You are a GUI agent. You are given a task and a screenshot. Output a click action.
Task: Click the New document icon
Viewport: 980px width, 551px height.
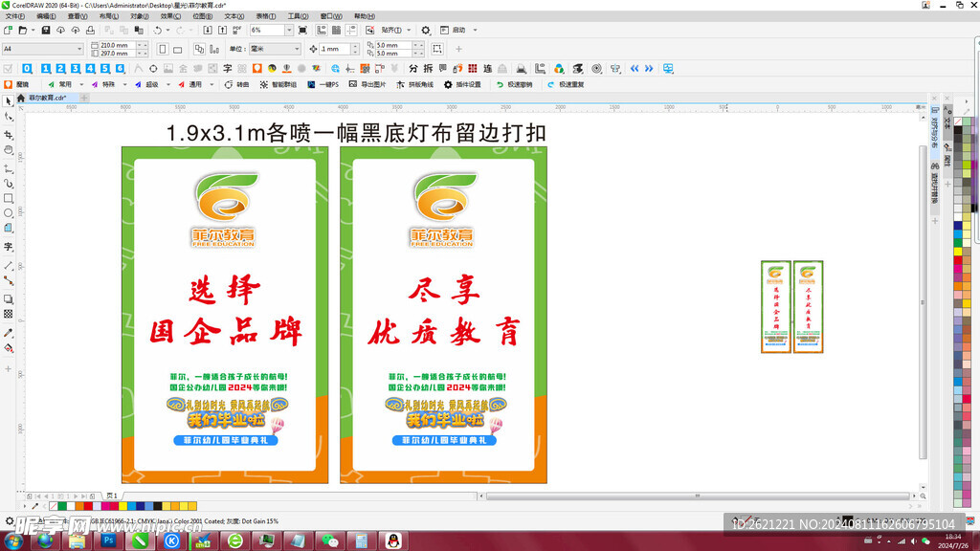coord(8,30)
